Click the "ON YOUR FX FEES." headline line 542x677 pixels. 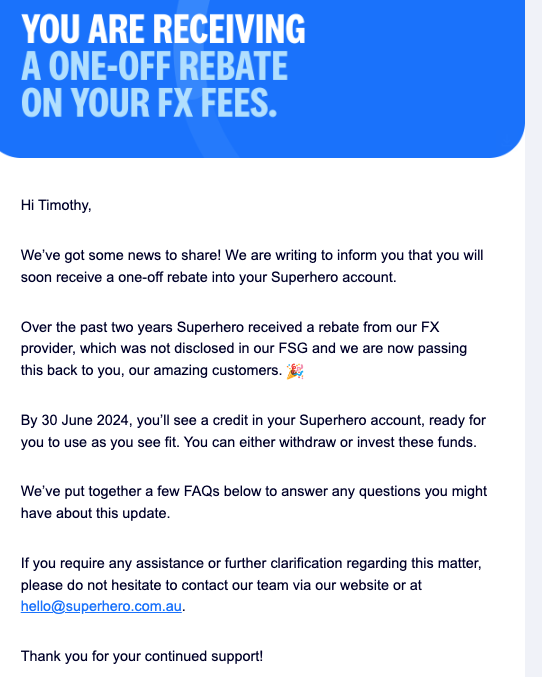(149, 102)
